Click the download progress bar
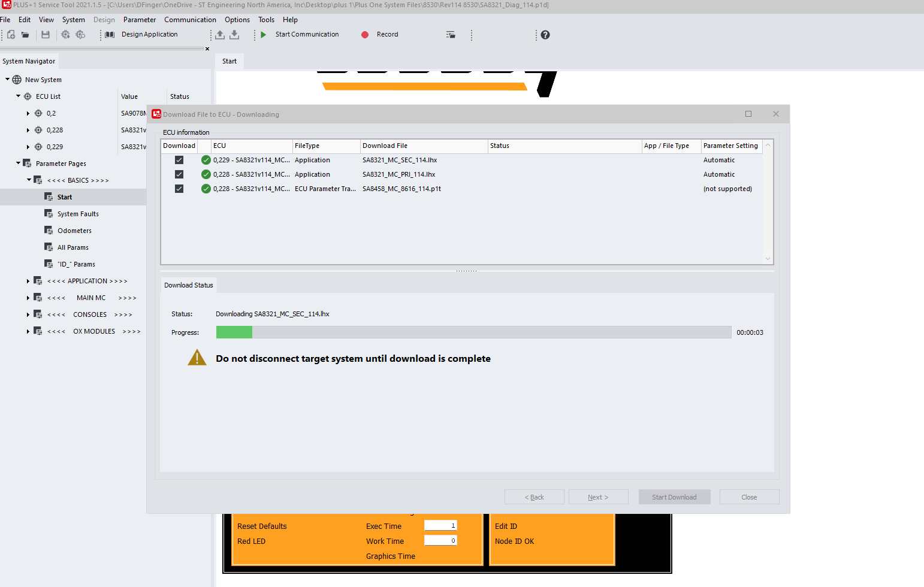Image resolution: width=924 pixels, height=587 pixels. 473,332
